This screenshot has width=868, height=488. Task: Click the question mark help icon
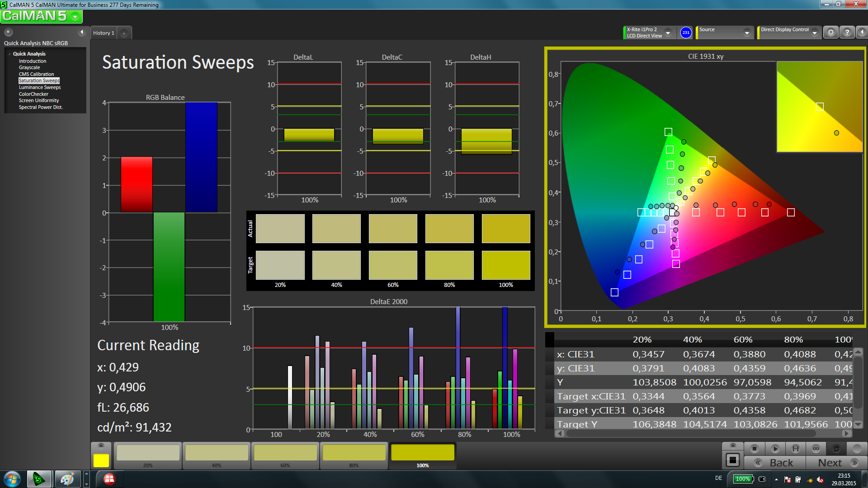(847, 33)
